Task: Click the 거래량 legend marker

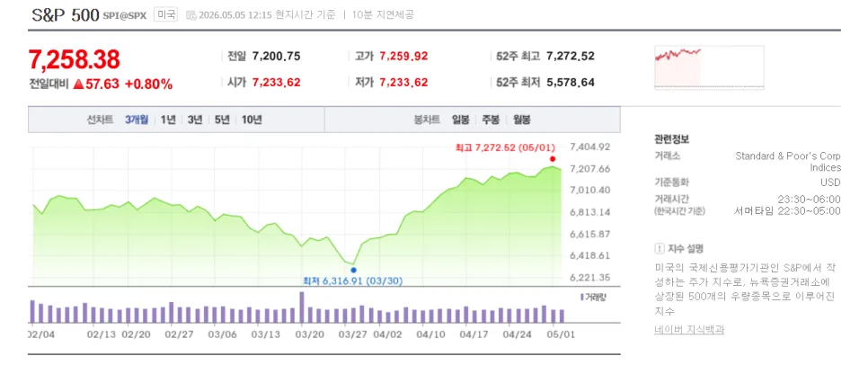Action: [581, 298]
